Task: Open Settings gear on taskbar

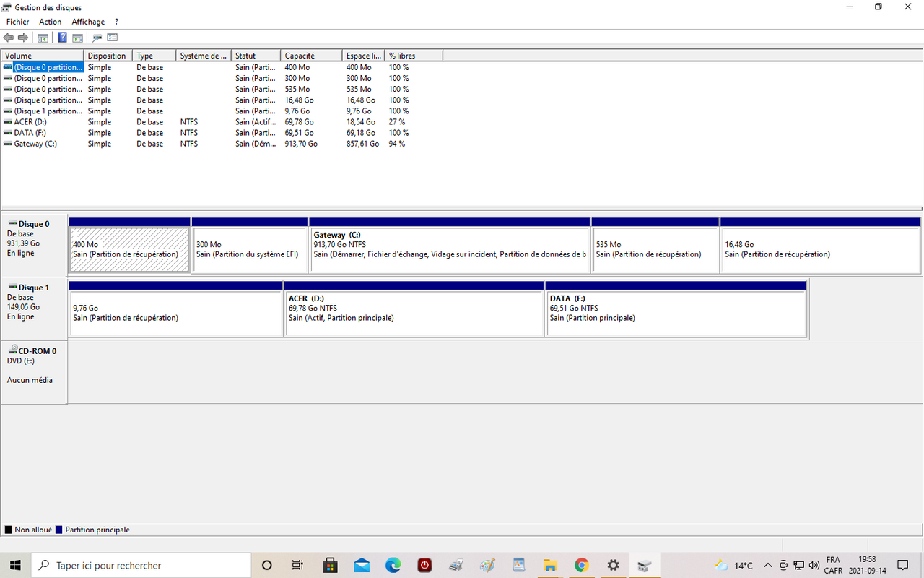Action: (613, 565)
